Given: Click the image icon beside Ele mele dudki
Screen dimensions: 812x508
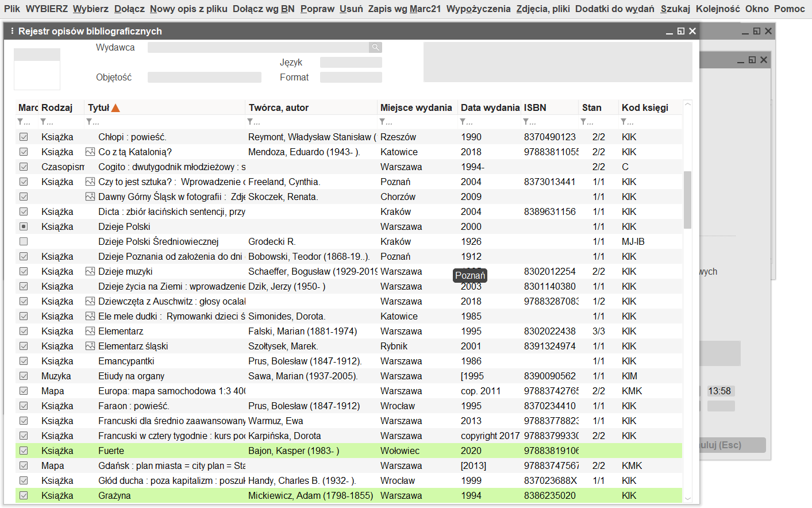Looking at the screenshot, I should click(x=90, y=316).
